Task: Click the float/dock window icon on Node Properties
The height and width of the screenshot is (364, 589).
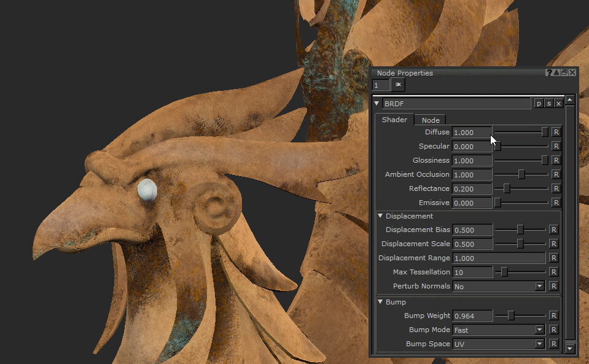Action: point(564,72)
